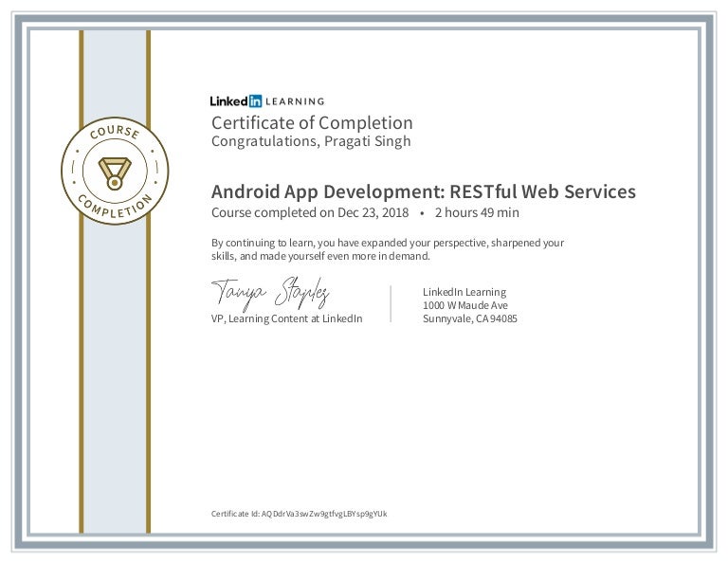Click the medal icon inside the badge
Image resolution: width=728 pixels, height=563 pixels.
point(114,172)
